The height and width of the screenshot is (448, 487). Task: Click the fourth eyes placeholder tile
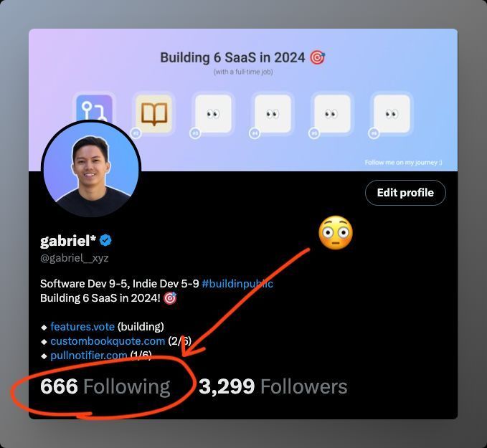(273, 114)
